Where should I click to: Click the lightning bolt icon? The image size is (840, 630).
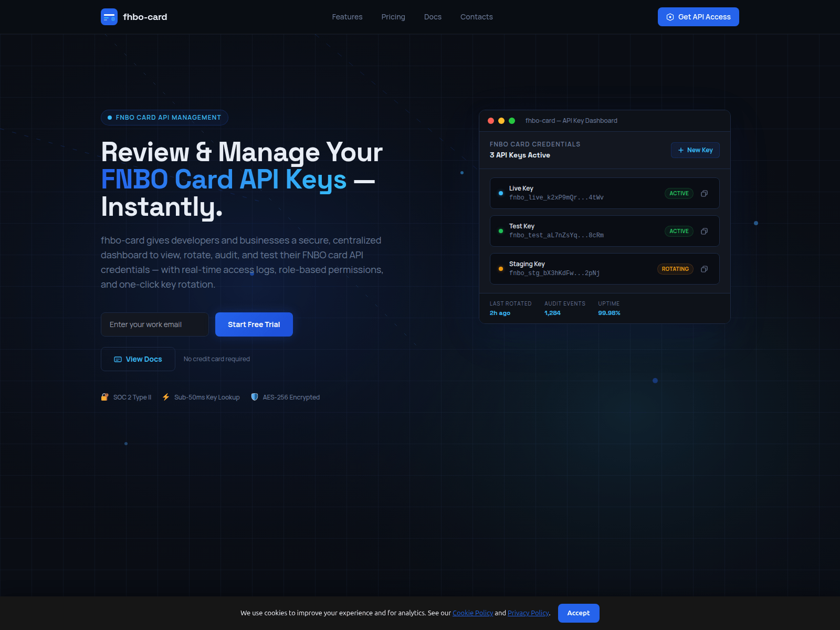[x=166, y=397]
